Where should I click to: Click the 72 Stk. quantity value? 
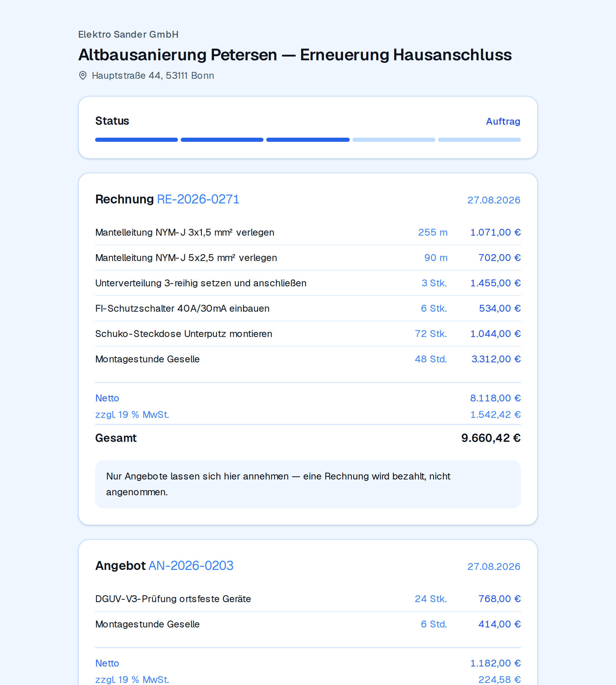(431, 334)
